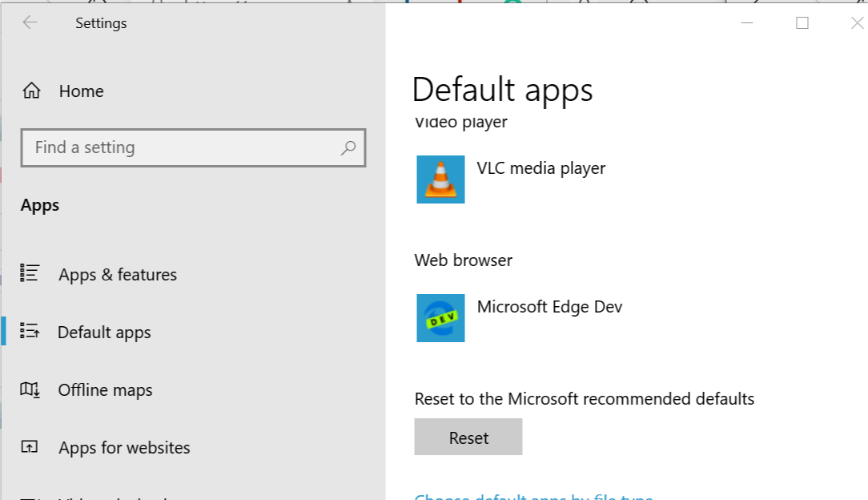Click the Default apps page heading
The image size is (868, 500).
click(502, 91)
